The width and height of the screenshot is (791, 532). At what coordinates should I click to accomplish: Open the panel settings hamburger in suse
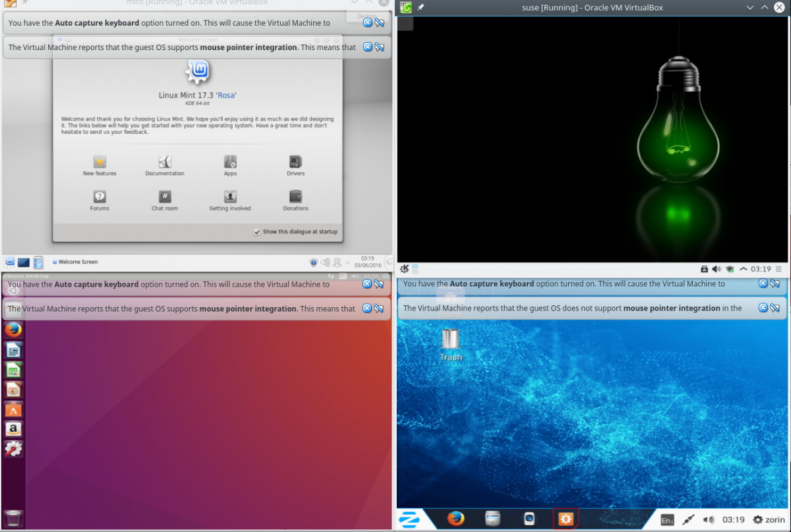tap(779, 269)
